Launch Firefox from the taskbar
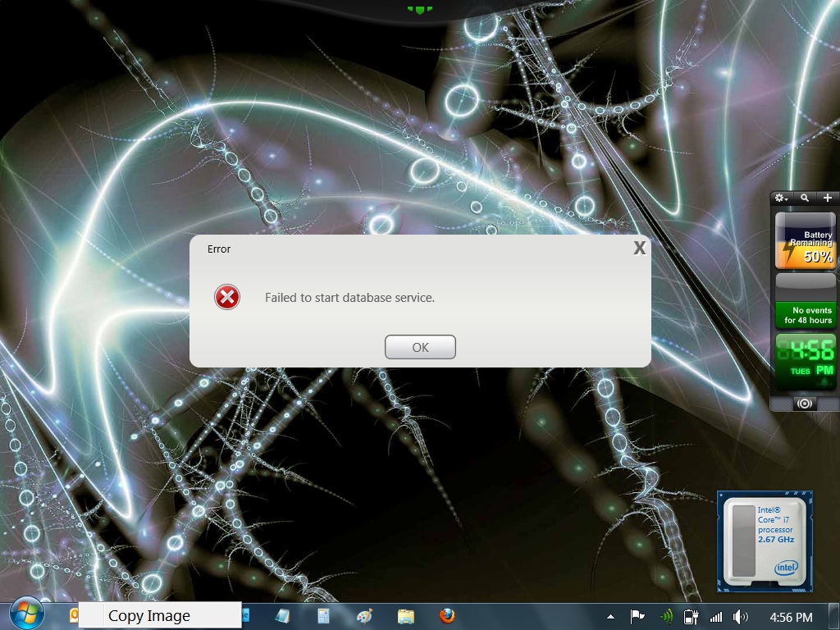Screen dimensions: 840x630 (x=447, y=615)
